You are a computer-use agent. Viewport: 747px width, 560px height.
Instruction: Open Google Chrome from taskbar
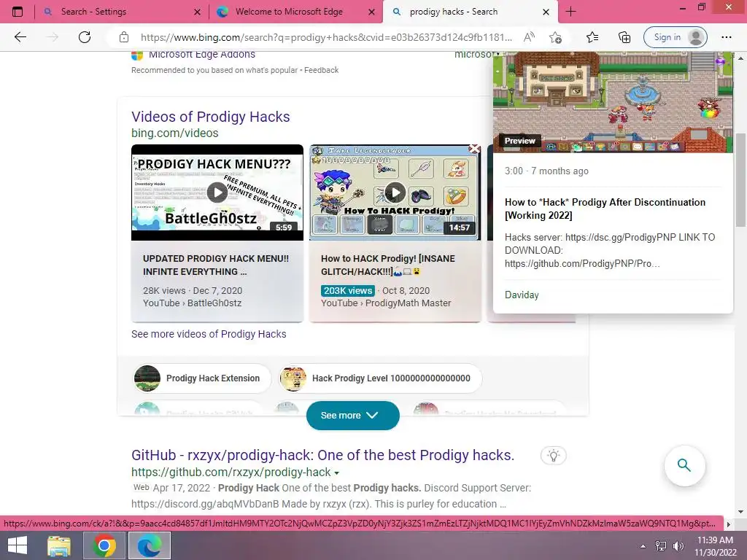tap(104, 545)
